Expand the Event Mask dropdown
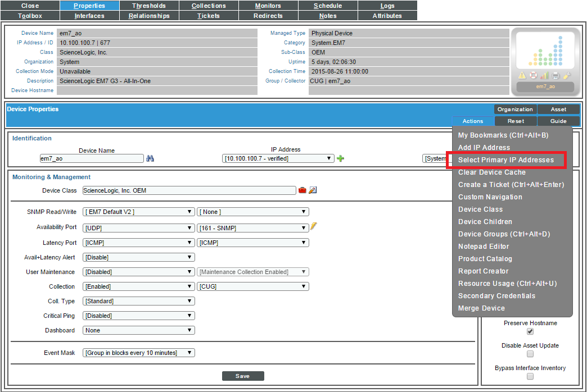The height and width of the screenshot is (392, 587). coord(138,353)
